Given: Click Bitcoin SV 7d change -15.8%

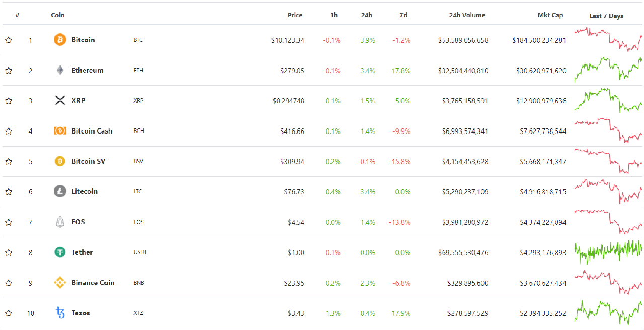Looking at the screenshot, I should point(399,162).
